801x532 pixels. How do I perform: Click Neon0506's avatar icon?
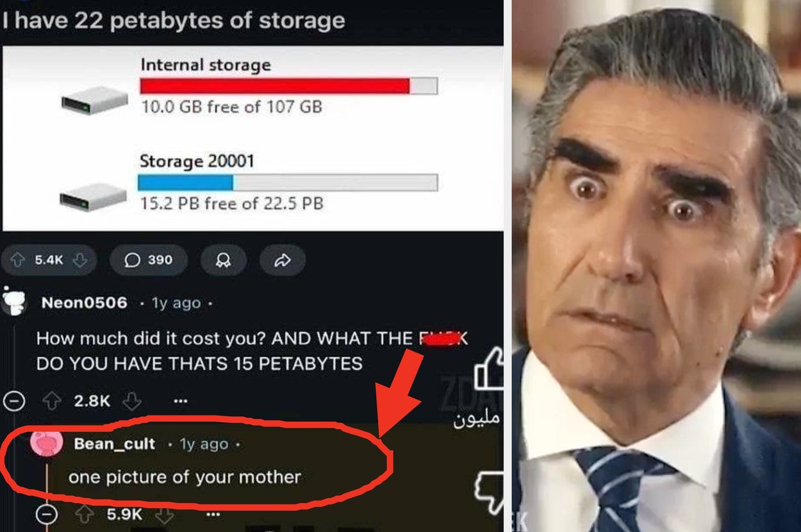pyautogui.click(x=13, y=301)
